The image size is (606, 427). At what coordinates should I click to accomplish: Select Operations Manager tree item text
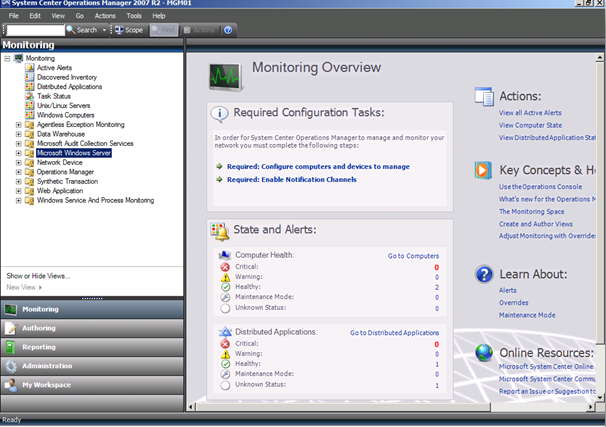click(65, 172)
